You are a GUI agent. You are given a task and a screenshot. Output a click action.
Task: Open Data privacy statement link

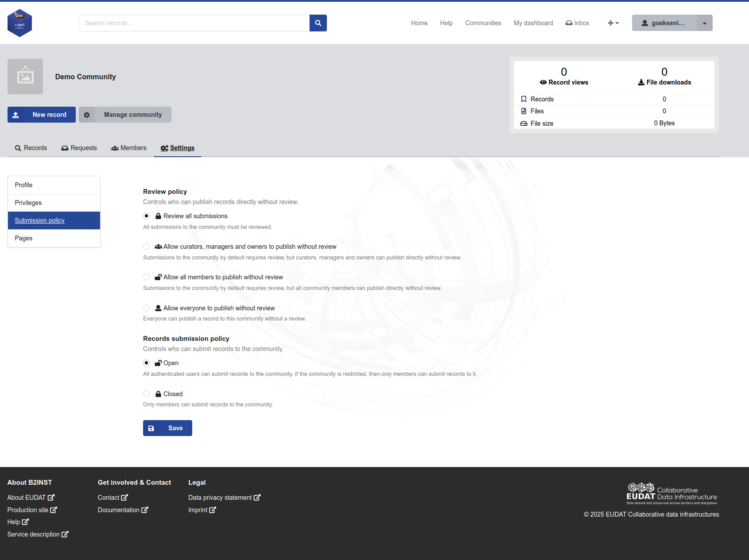pyautogui.click(x=225, y=498)
